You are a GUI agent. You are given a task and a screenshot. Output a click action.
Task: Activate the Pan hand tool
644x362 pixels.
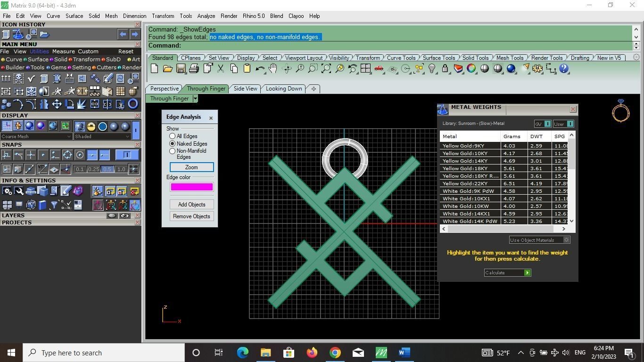click(273, 69)
